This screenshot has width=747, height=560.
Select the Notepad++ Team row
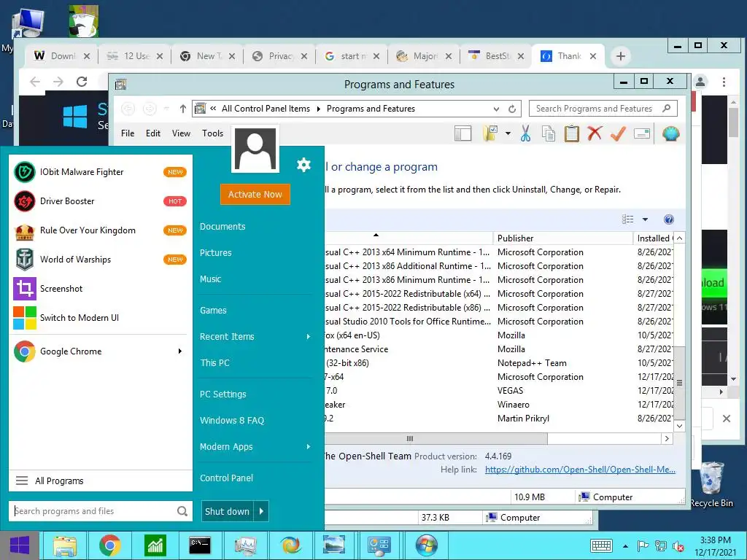[499, 363]
